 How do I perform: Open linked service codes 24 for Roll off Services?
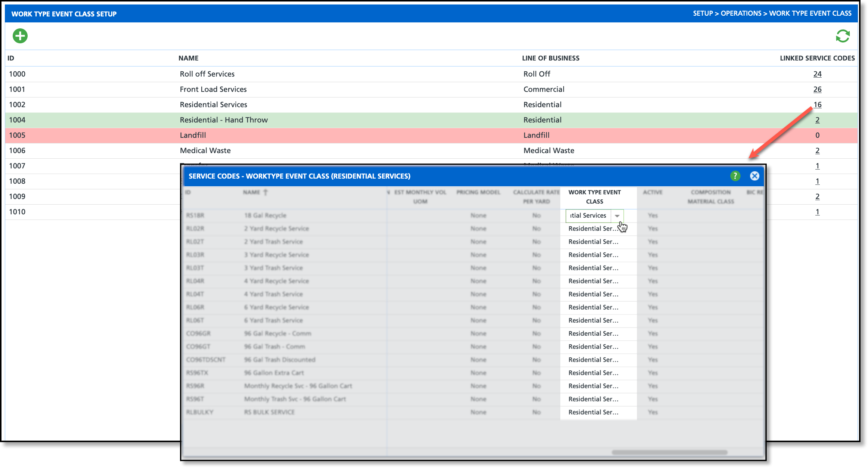817,74
